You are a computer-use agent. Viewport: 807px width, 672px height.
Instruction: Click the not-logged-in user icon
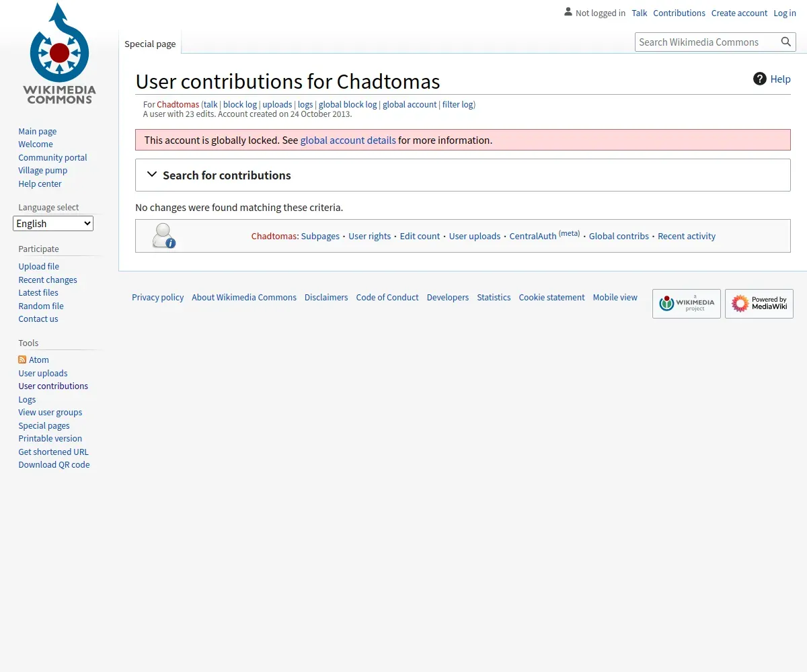click(568, 12)
